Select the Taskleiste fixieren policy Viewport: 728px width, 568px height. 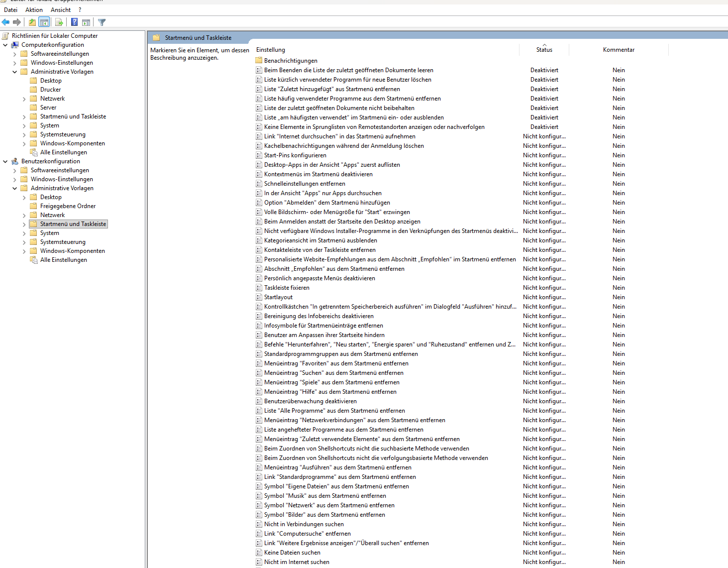pos(287,288)
